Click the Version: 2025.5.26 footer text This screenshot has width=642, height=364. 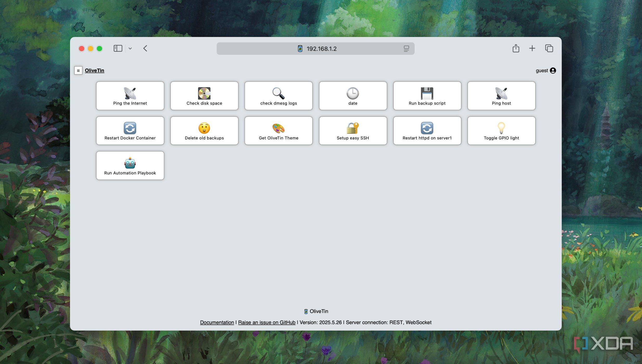[320, 322]
